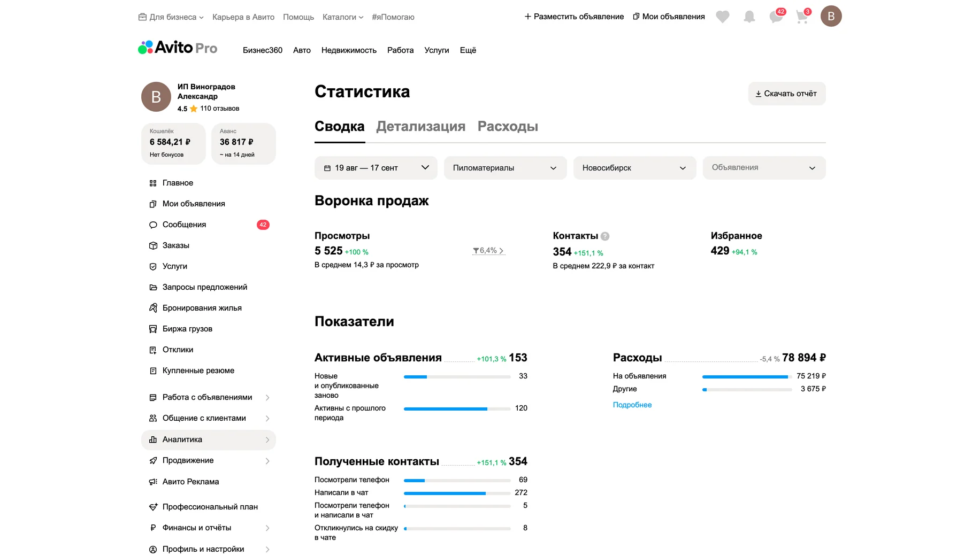980x556 pixels.
Task: Switch to the Расходы tab
Action: [x=508, y=127]
